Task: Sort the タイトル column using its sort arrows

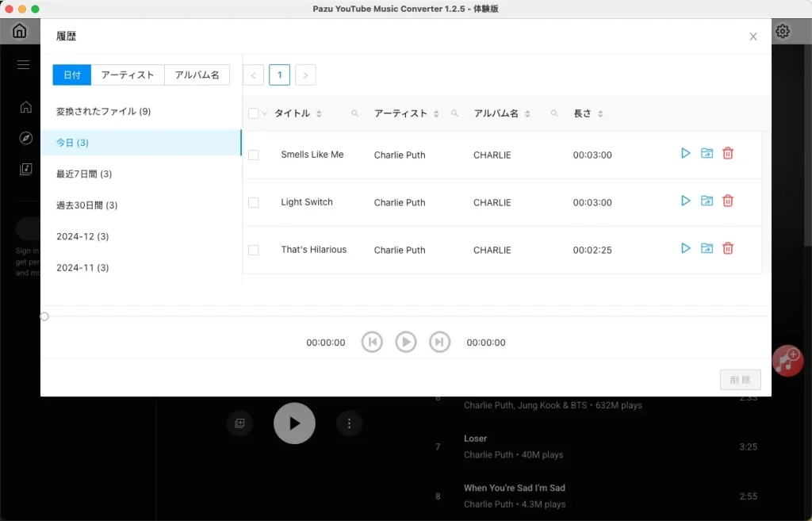Action: [x=320, y=113]
